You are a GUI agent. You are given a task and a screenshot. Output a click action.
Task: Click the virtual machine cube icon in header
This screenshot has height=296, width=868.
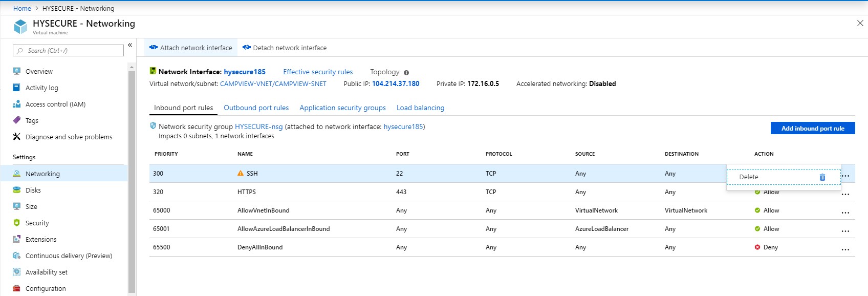click(x=20, y=27)
